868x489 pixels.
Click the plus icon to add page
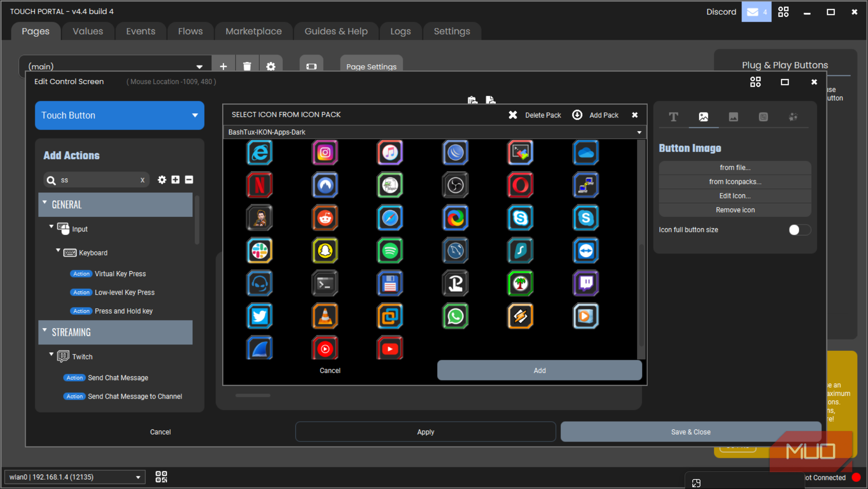point(223,66)
